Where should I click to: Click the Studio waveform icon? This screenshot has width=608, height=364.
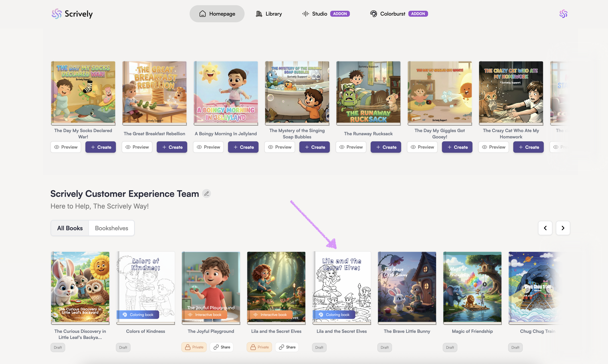[x=305, y=14]
